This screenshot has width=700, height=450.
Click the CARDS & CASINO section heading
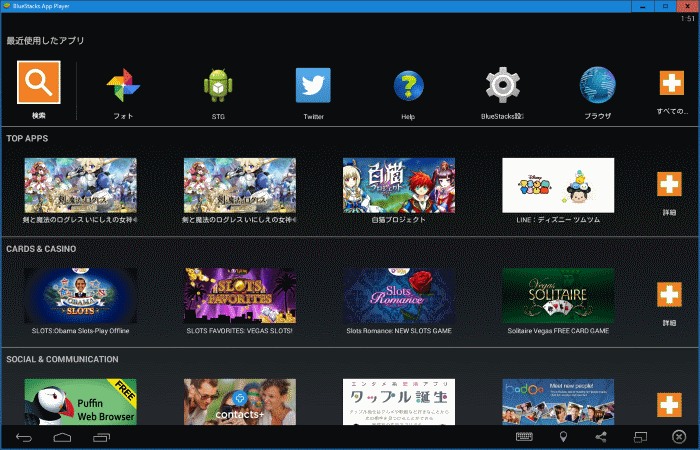coord(41,249)
